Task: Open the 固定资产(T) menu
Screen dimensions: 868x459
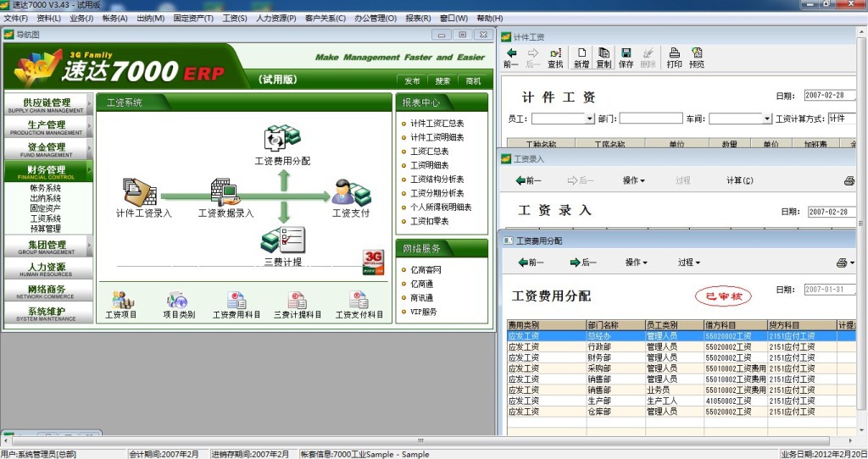Action: (x=193, y=19)
